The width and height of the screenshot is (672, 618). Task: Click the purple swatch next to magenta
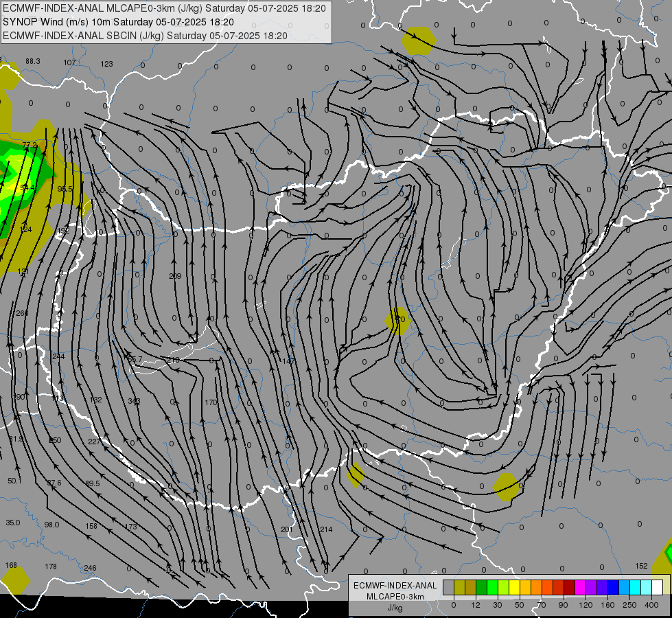pos(592,587)
